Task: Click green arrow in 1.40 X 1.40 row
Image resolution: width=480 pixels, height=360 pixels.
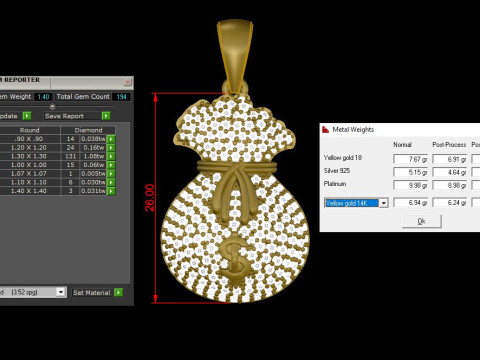Action: 111,191
